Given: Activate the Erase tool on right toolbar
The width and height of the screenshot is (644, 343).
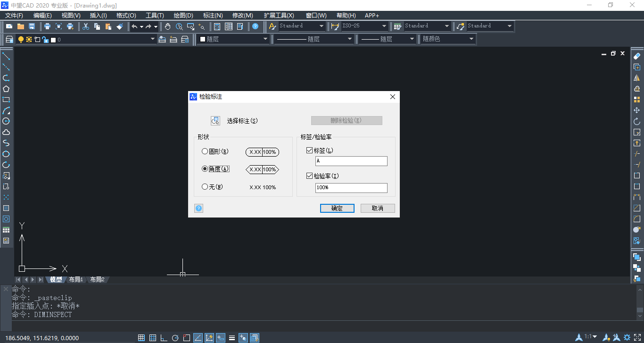Looking at the screenshot, I should [638, 56].
